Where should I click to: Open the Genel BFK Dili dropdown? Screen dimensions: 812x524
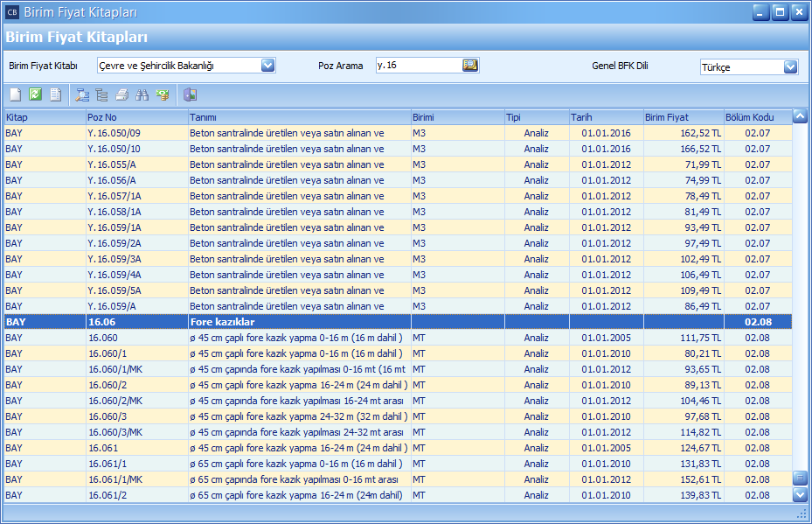pyautogui.click(x=790, y=66)
